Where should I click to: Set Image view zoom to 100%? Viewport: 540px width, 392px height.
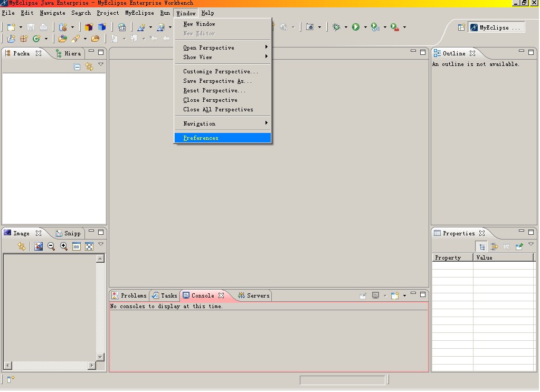[x=76, y=246]
